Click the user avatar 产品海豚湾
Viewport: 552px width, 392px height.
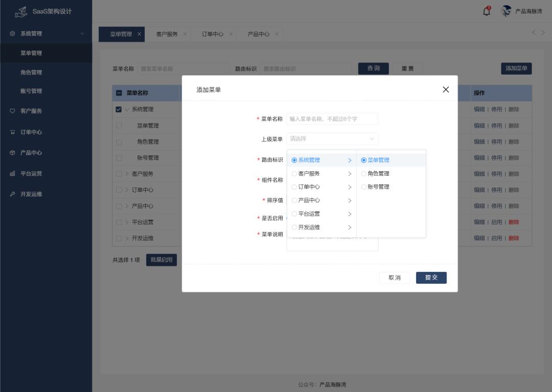[507, 11]
